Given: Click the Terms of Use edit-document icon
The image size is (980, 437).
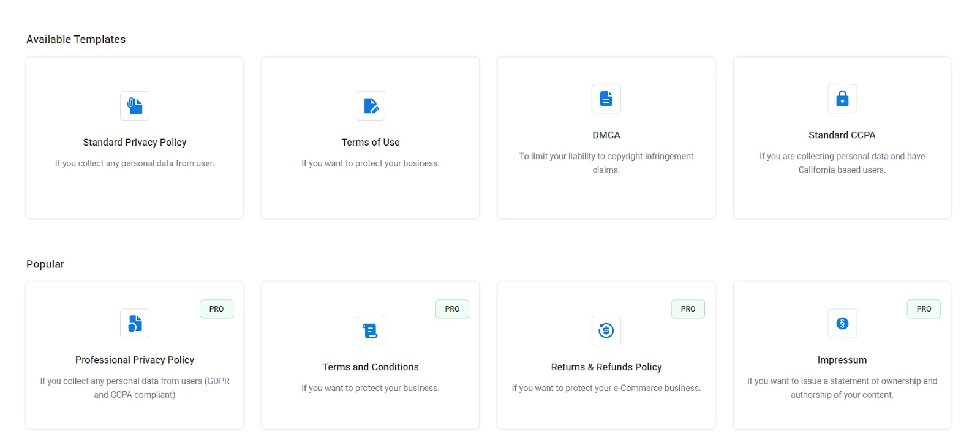Looking at the screenshot, I should click(x=371, y=106).
